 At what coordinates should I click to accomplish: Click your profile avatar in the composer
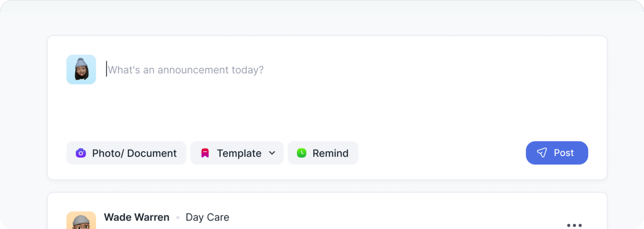coord(81,70)
